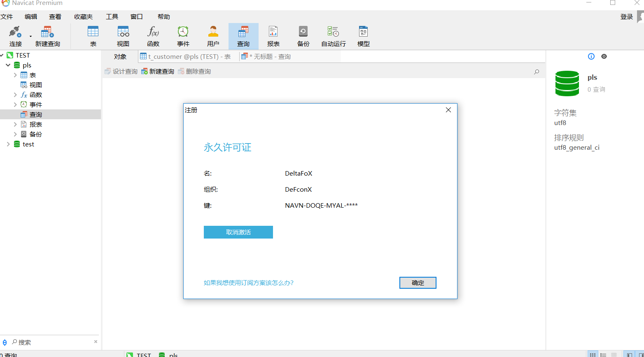Switch to list view in status bar

[x=603, y=355]
